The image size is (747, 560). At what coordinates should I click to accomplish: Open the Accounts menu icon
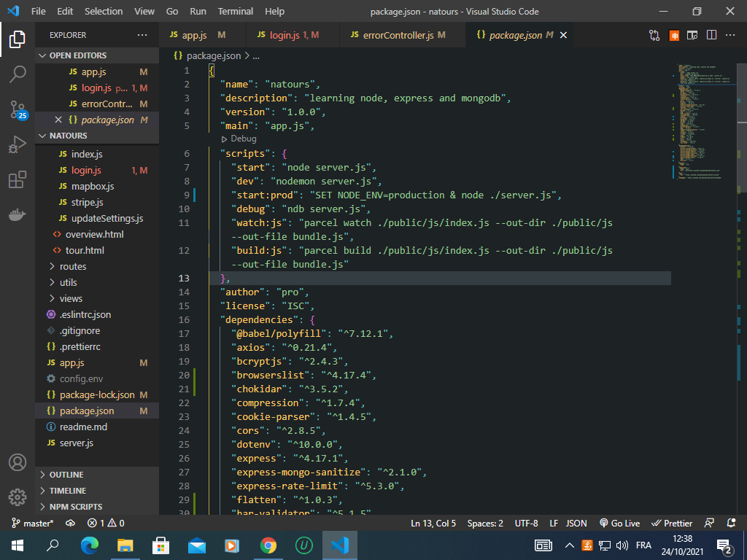(18, 462)
